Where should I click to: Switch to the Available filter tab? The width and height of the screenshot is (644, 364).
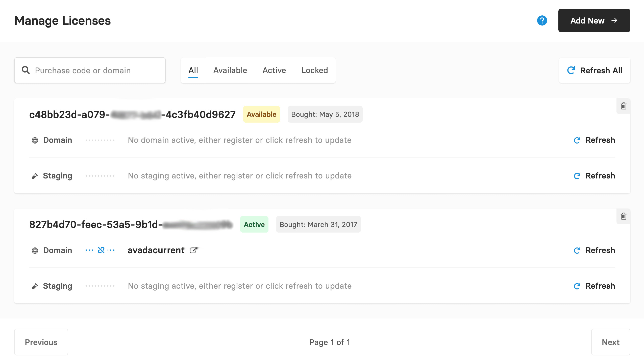230,70
